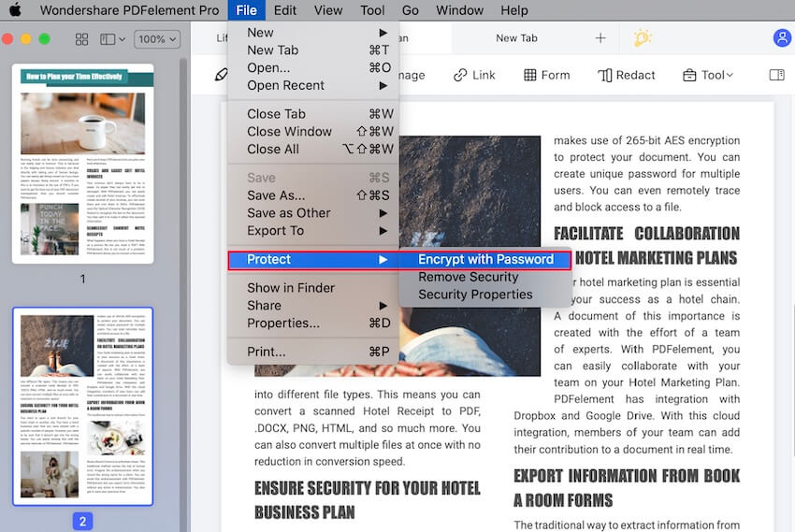
Task: Open the Tool dropdown in toolbar
Action: pos(708,75)
